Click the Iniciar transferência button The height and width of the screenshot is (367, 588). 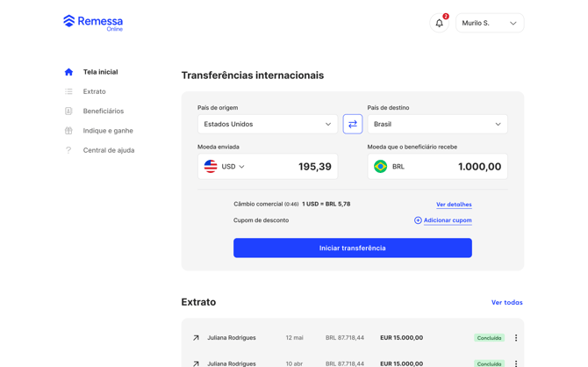tap(353, 248)
